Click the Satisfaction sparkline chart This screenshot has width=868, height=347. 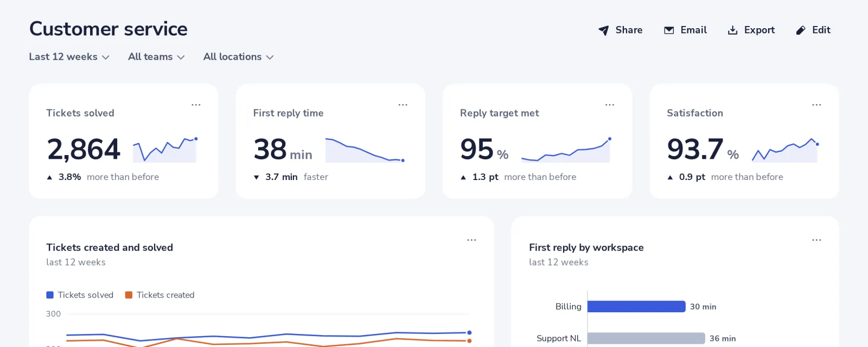point(785,150)
